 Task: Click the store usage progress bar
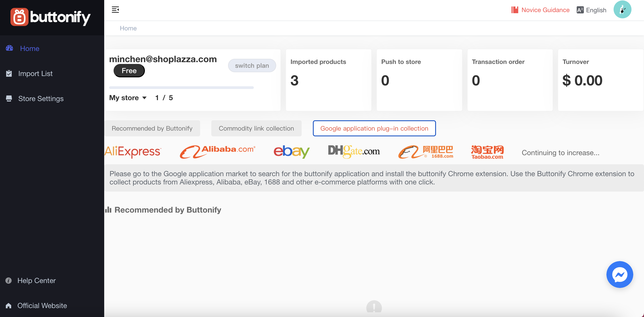click(x=181, y=87)
